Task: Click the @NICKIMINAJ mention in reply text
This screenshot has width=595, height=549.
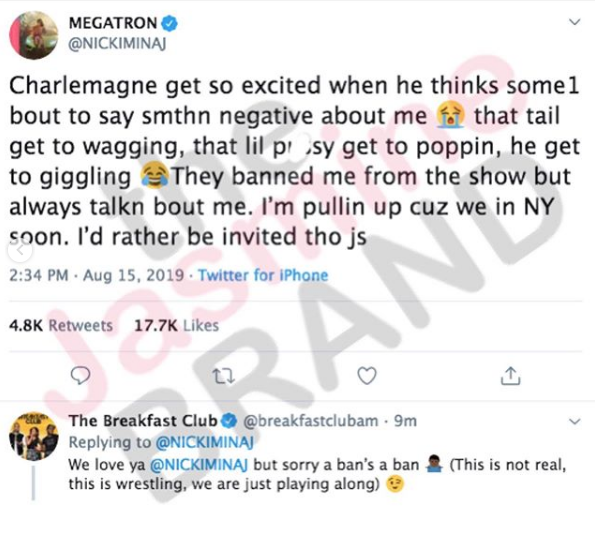Action: click(x=199, y=465)
